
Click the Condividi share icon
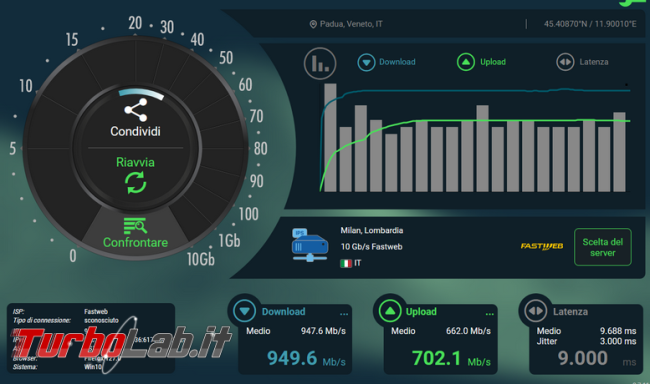136,110
